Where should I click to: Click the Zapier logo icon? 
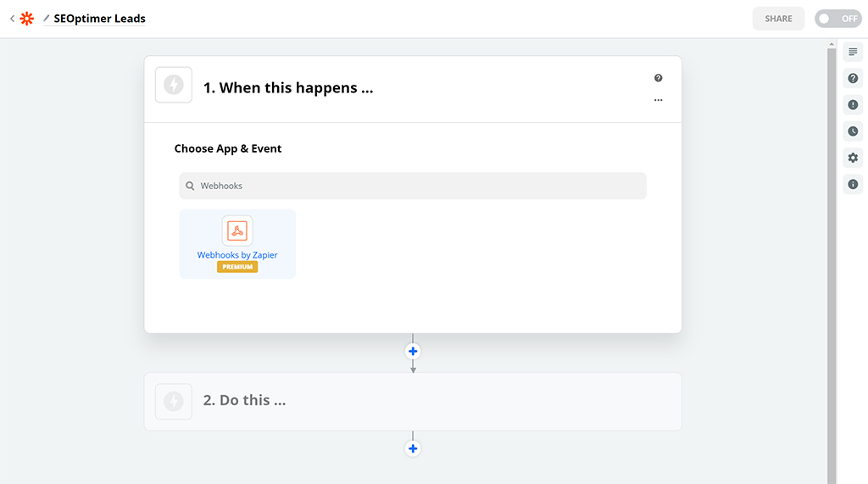[x=27, y=18]
